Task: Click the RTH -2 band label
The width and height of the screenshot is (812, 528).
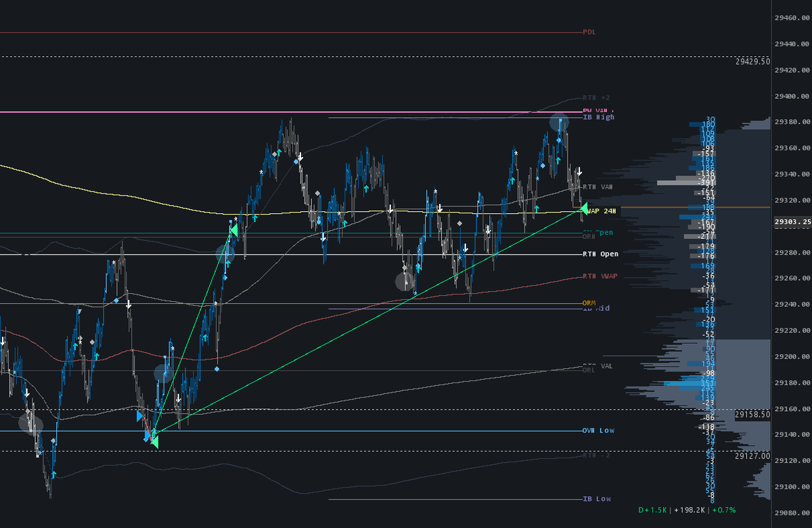Action: 595,456
